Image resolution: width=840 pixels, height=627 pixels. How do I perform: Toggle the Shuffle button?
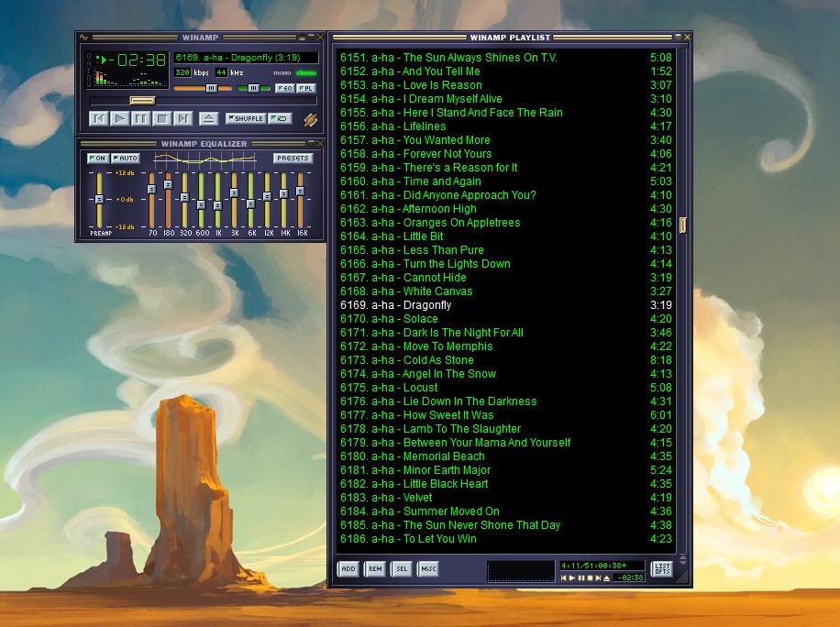tap(246, 118)
